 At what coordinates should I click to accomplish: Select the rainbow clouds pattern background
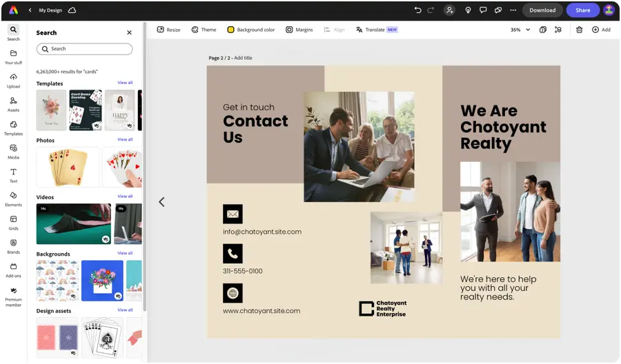tap(57, 281)
